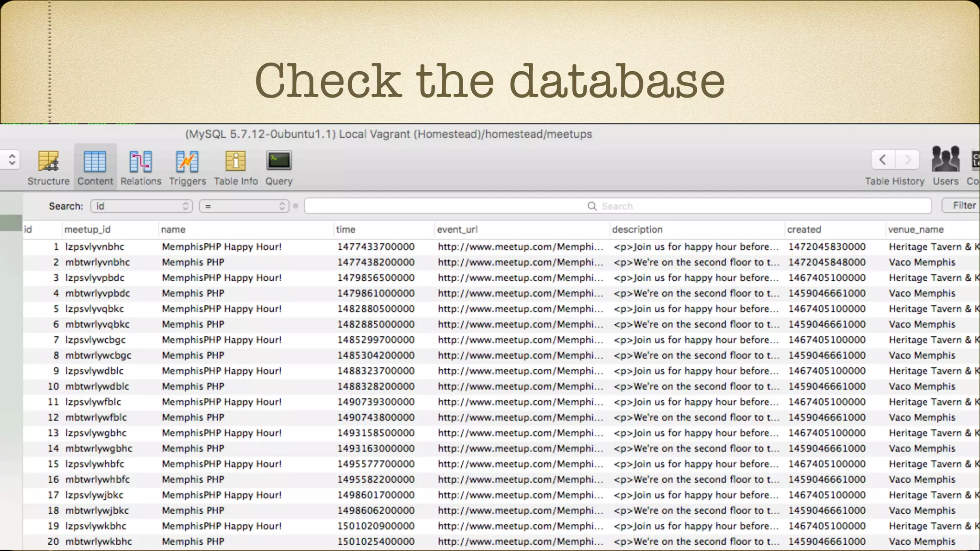Go back in Table History

point(883,160)
